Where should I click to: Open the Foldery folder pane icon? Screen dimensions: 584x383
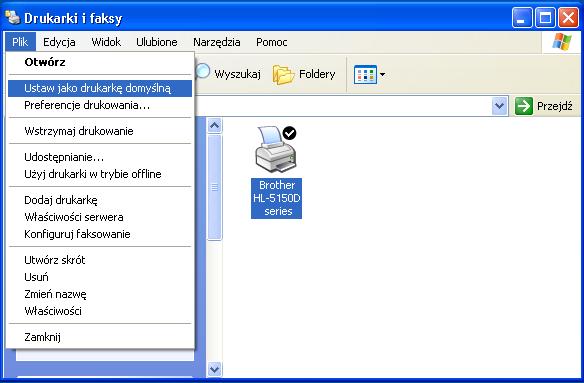point(283,75)
